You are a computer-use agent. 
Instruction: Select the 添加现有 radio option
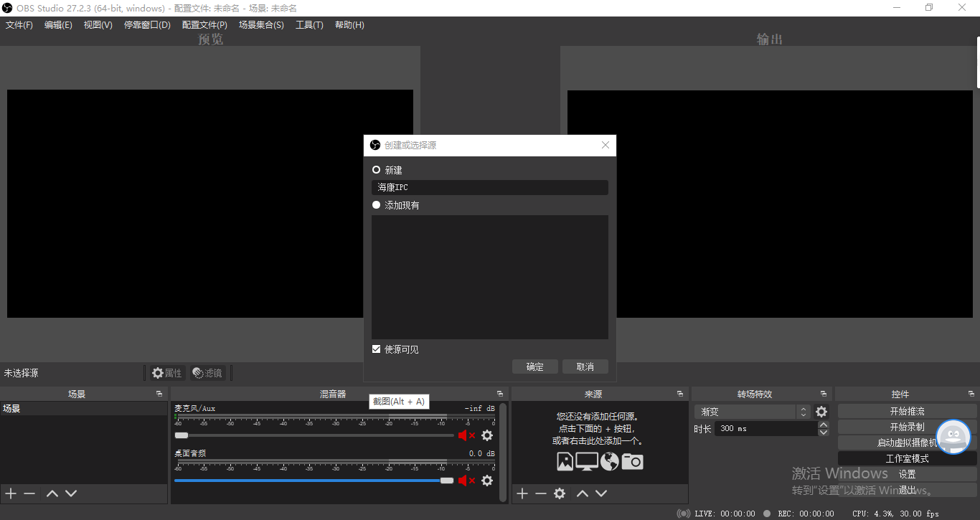[x=377, y=205]
